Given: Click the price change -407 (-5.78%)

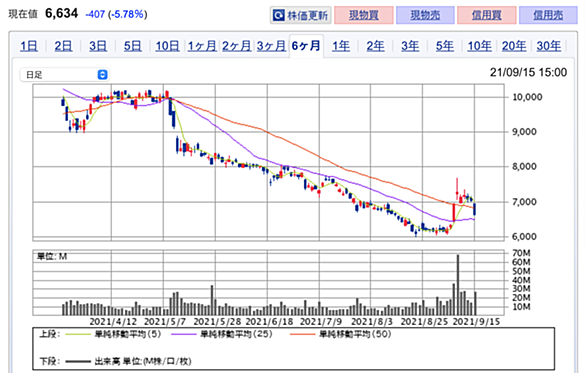Looking at the screenshot, I should pyautogui.click(x=116, y=14).
